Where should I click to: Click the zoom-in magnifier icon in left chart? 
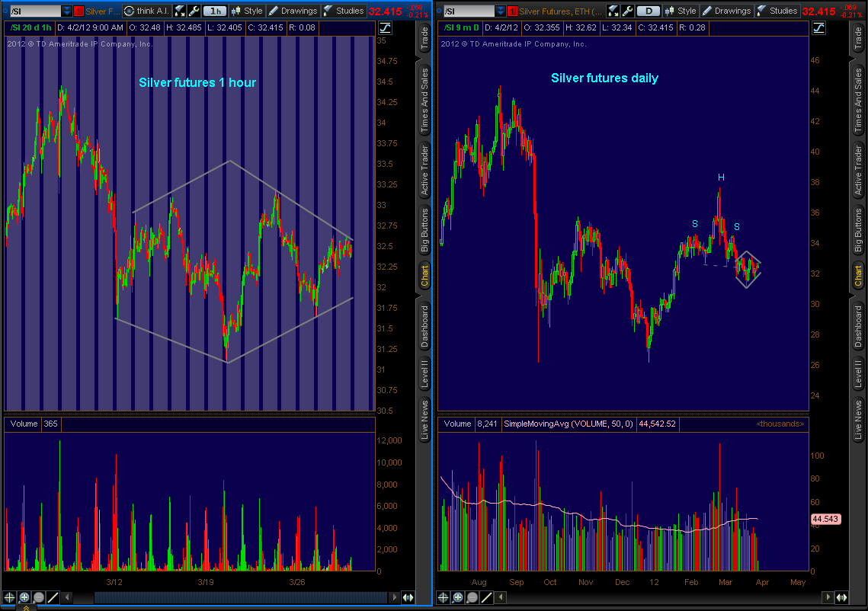pos(24,597)
